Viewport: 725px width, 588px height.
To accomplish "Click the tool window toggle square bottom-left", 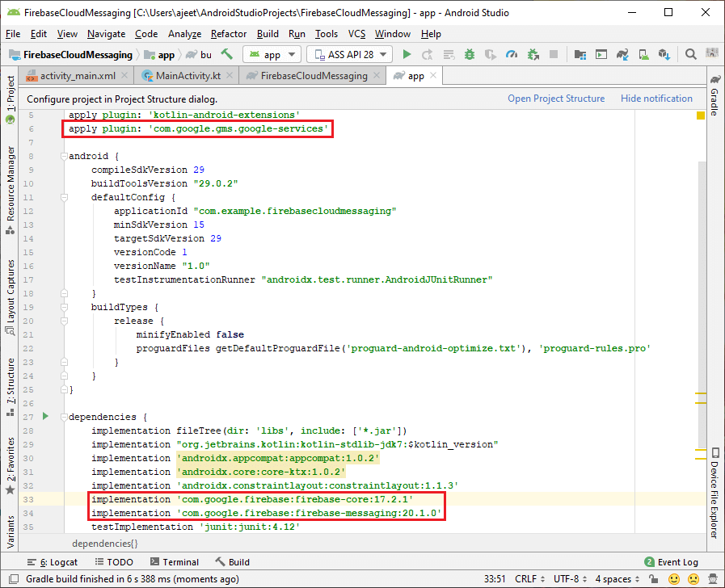I will point(14,579).
